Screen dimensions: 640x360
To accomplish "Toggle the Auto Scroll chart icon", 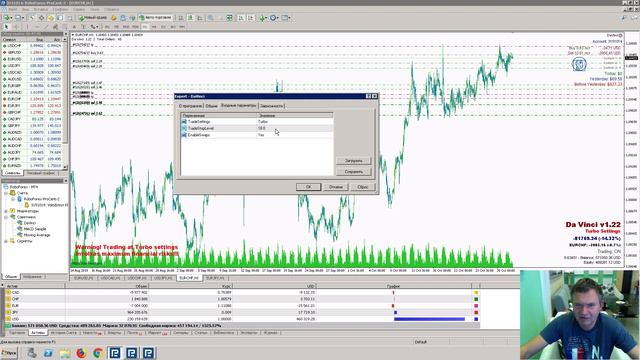I will coord(241,18).
